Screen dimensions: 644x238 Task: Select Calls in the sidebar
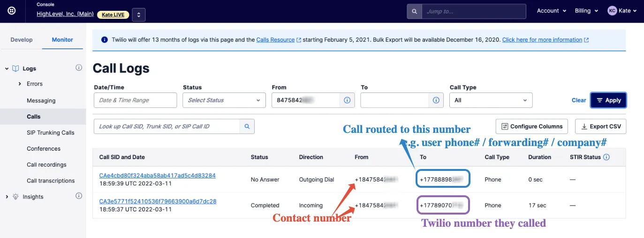34,116
